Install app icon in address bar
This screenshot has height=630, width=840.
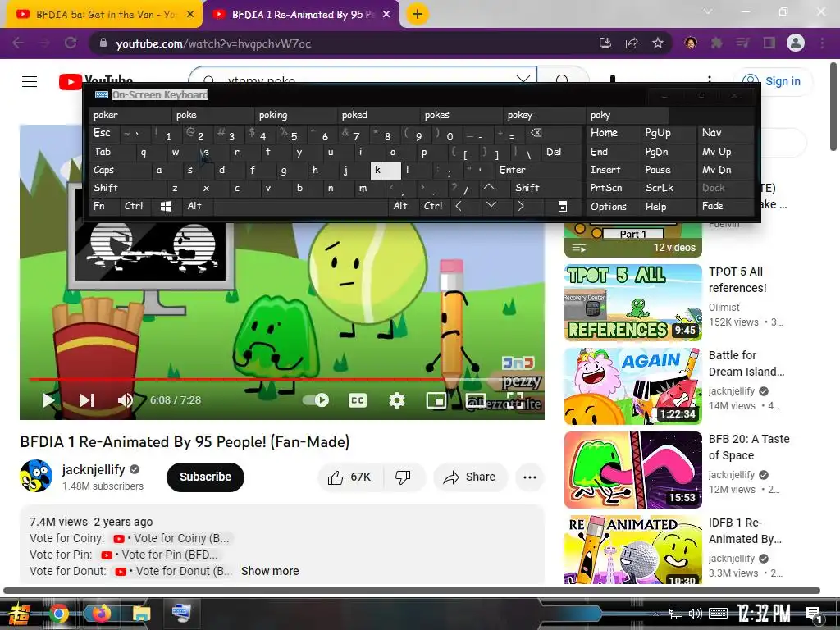(605, 43)
